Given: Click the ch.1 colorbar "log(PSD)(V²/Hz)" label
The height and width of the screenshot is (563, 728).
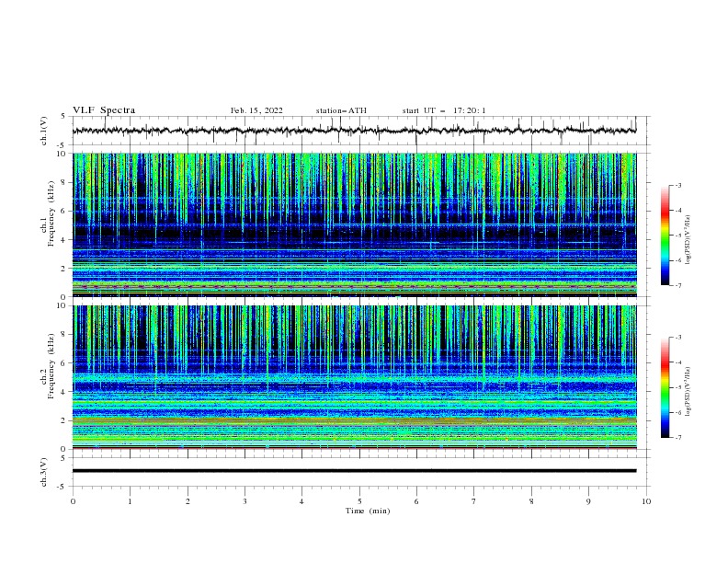Looking at the screenshot, I should [x=688, y=240].
